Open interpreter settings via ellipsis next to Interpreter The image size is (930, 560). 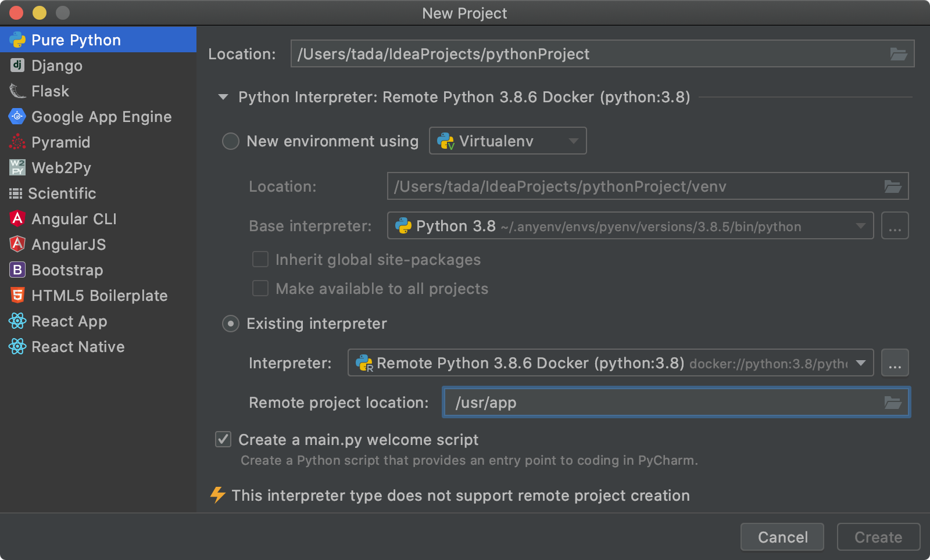(895, 363)
